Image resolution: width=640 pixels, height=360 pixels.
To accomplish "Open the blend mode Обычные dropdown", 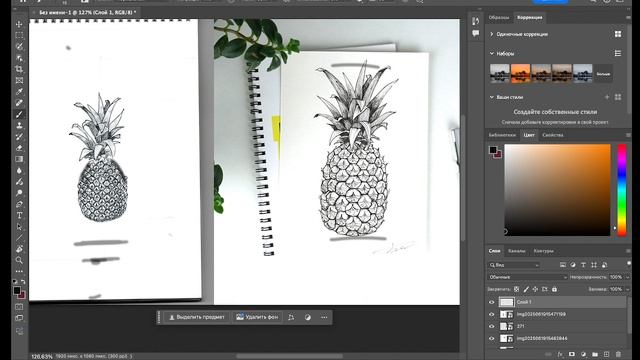I will (527, 277).
